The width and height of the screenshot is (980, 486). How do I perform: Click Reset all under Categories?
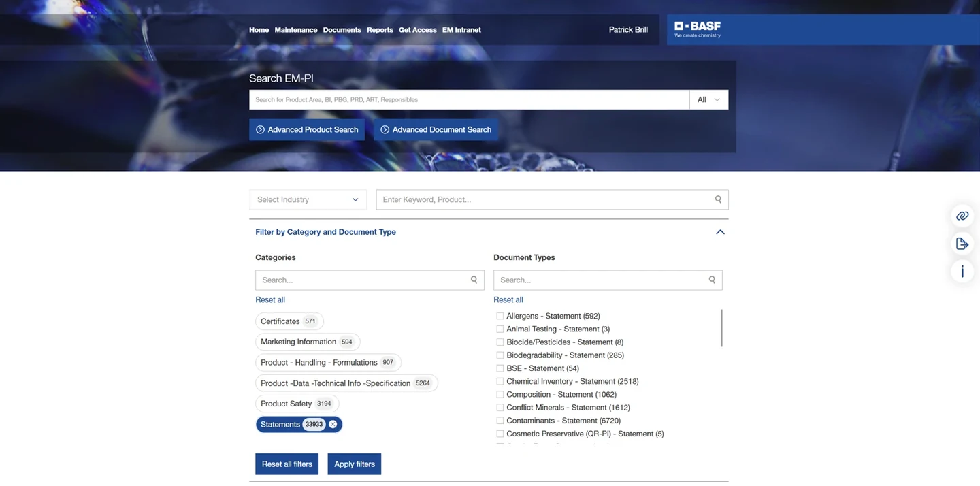[270, 299]
